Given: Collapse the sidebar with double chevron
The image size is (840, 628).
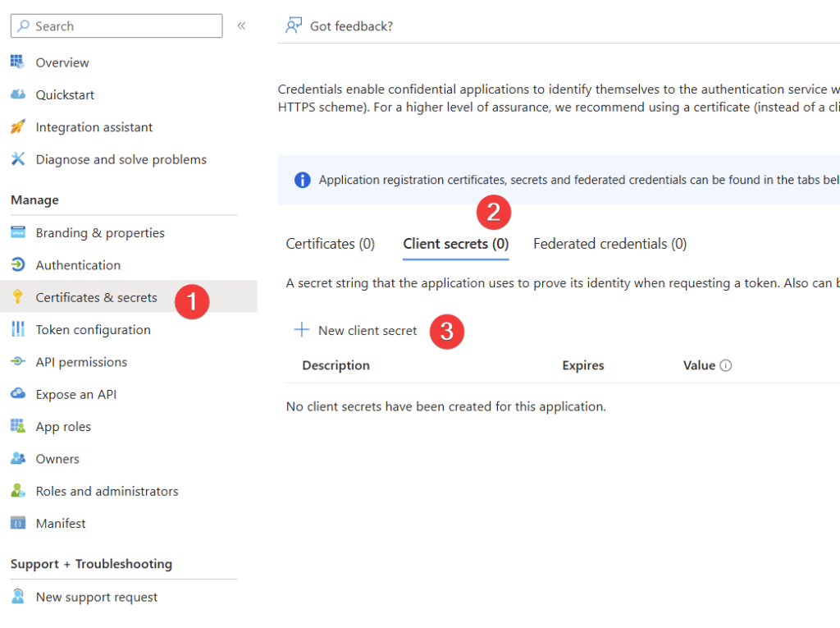Looking at the screenshot, I should click(241, 25).
